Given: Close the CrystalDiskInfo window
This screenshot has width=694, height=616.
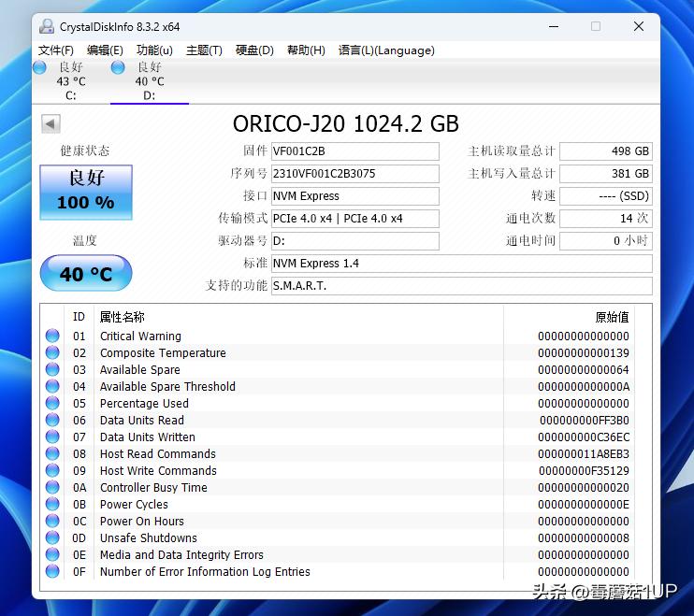Looking at the screenshot, I should tap(638, 26).
